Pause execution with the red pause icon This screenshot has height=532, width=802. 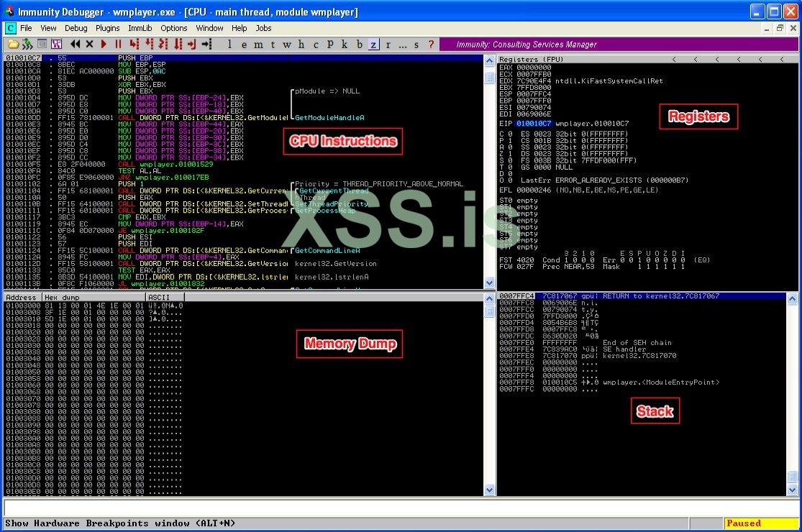coord(118,45)
